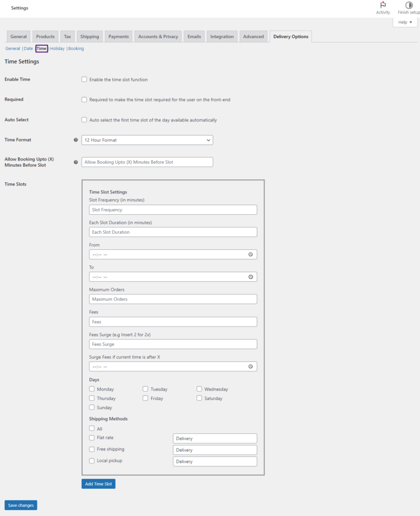Image resolution: width=420 pixels, height=516 pixels.
Task: Open the Date sub-section link
Action: point(28,48)
